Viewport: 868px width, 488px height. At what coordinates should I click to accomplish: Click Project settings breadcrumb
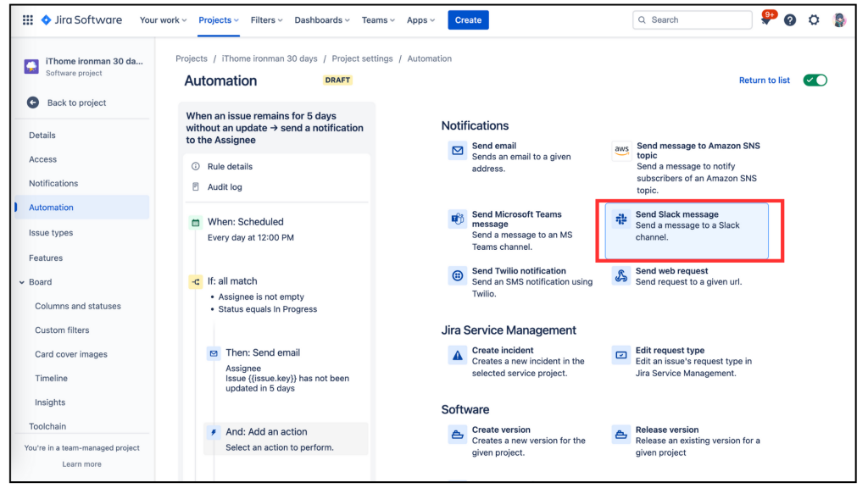coord(362,58)
